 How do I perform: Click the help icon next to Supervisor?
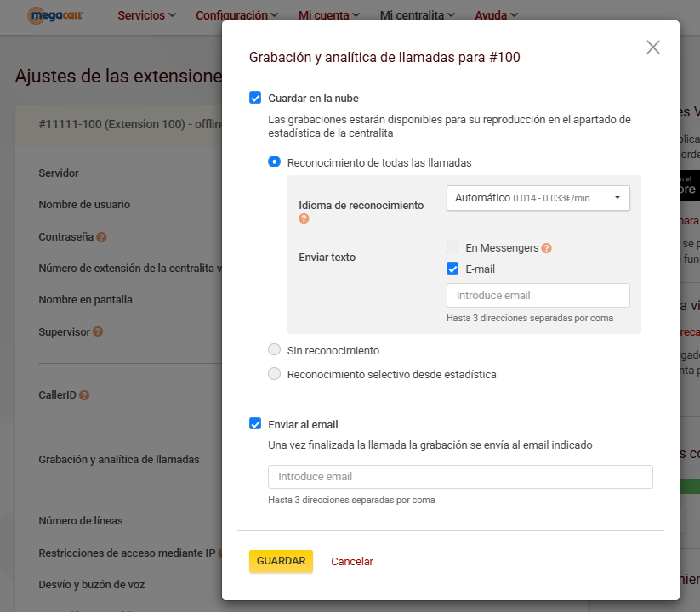click(98, 331)
